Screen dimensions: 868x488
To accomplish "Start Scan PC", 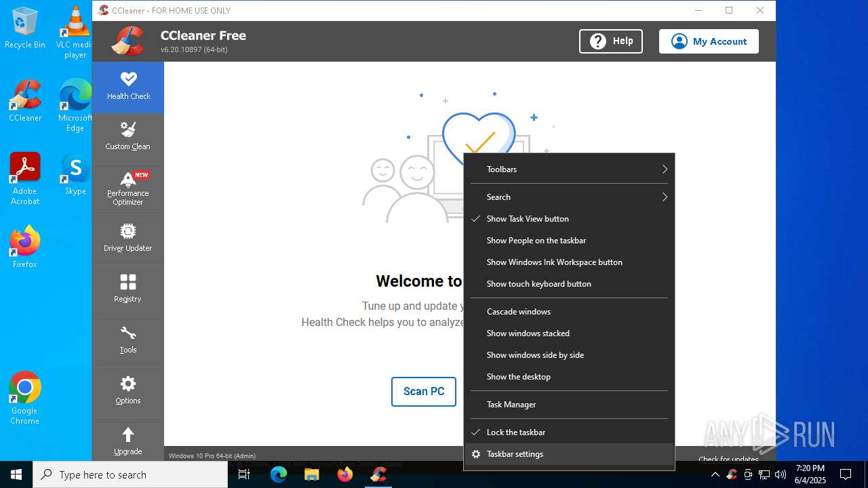I will (424, 392).
